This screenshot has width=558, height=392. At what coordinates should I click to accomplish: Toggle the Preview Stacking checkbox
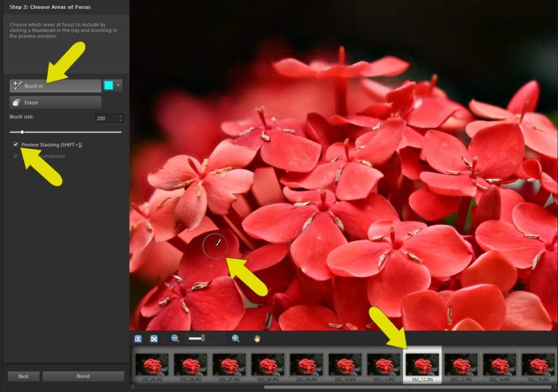[x=16, y=144]
